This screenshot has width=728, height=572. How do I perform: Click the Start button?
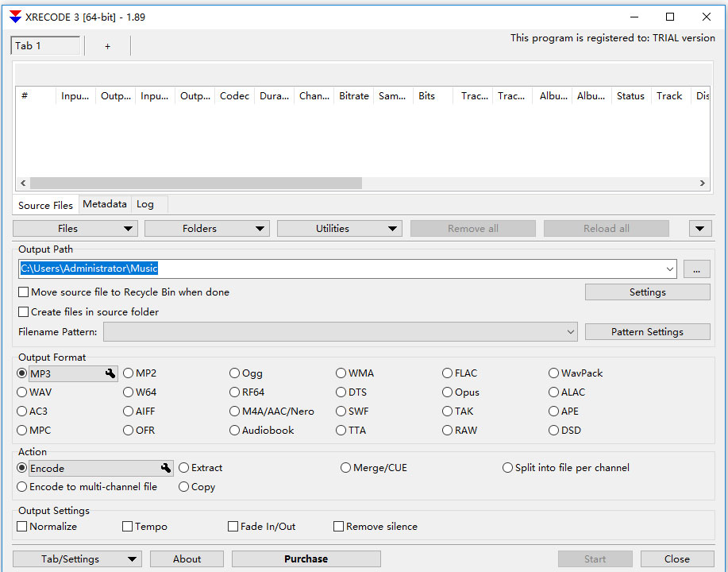coord(595,559)
